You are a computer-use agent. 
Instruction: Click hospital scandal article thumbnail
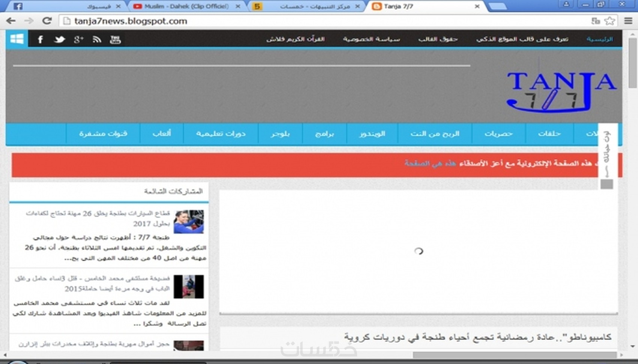[188, 287]
